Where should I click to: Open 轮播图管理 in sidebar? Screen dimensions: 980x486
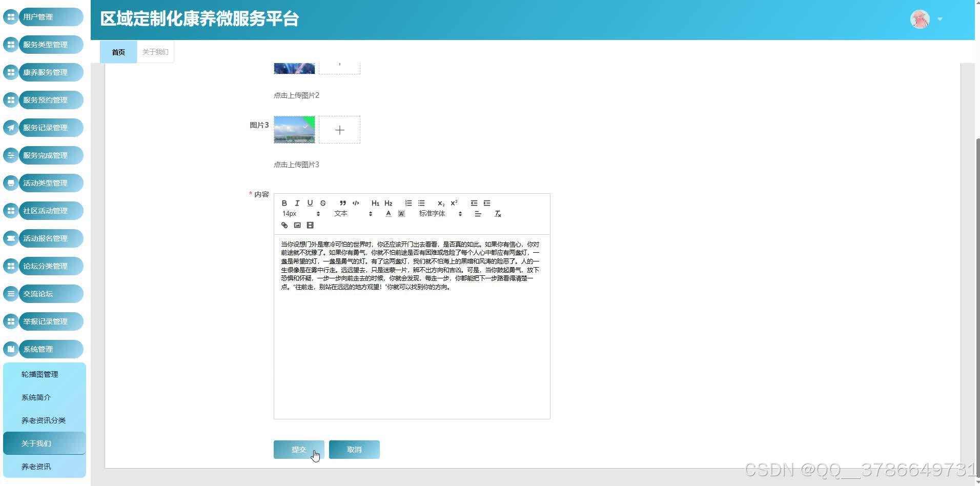pos(45,374)
